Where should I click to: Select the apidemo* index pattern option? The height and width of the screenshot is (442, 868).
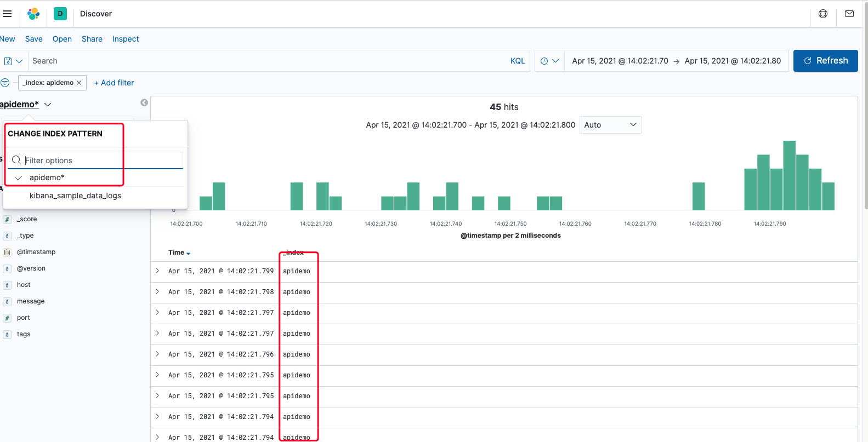point(47,177)
